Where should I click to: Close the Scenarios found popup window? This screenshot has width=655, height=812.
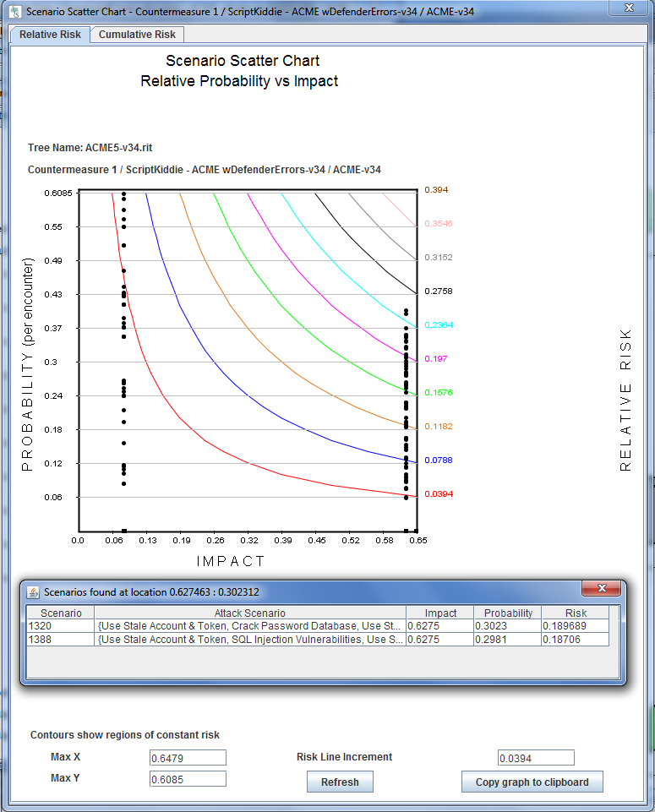point(602,588)
